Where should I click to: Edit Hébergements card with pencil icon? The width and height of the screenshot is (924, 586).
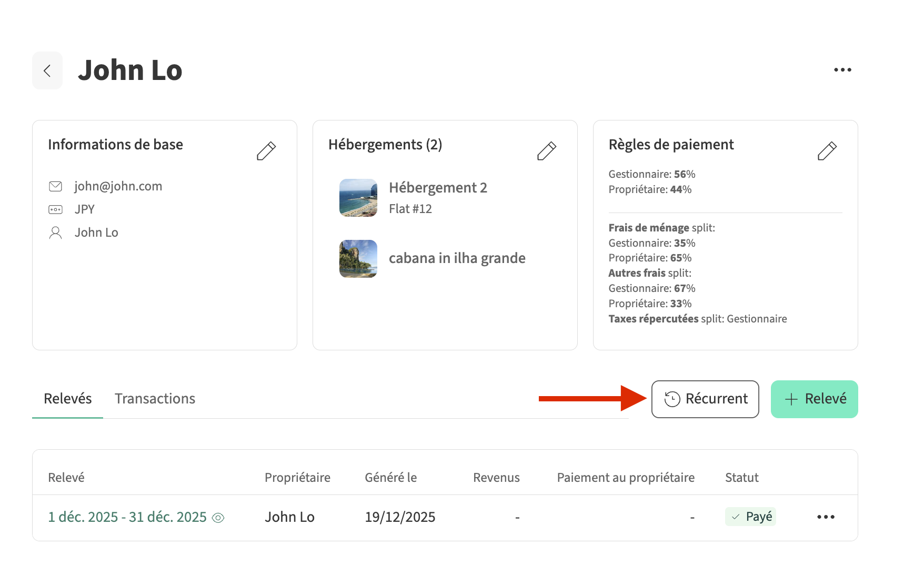546,151
